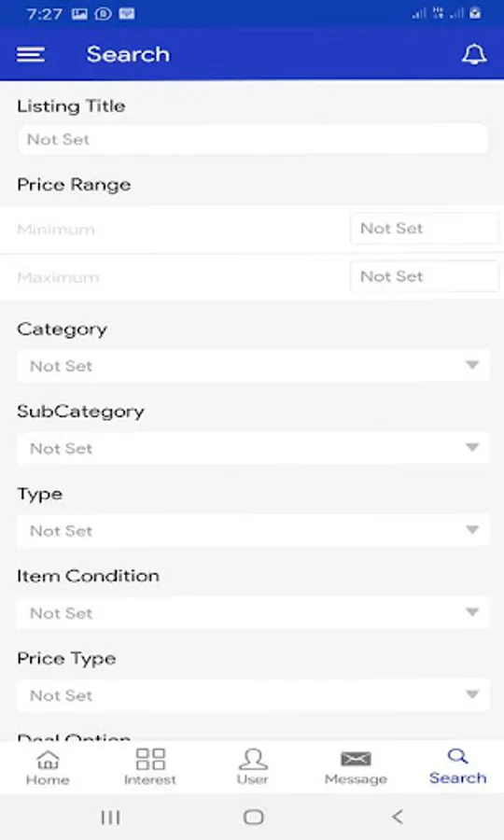This screenshot has height=840, width=504.
Task: Select the Search magnifier tab
Action: 457,756
